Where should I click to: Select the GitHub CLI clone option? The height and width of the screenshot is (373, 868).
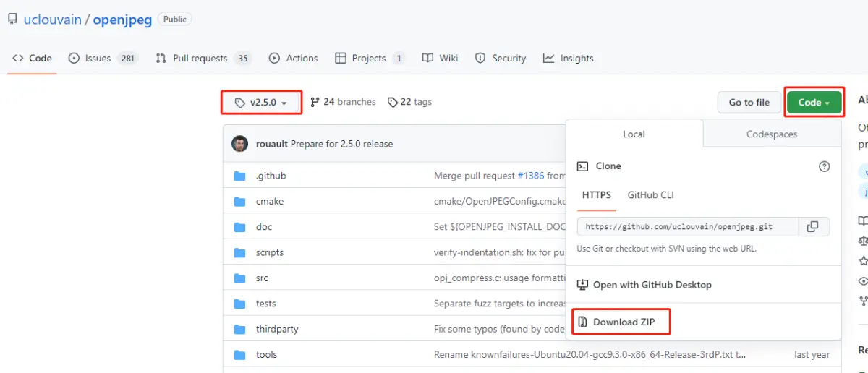point(650,195)
